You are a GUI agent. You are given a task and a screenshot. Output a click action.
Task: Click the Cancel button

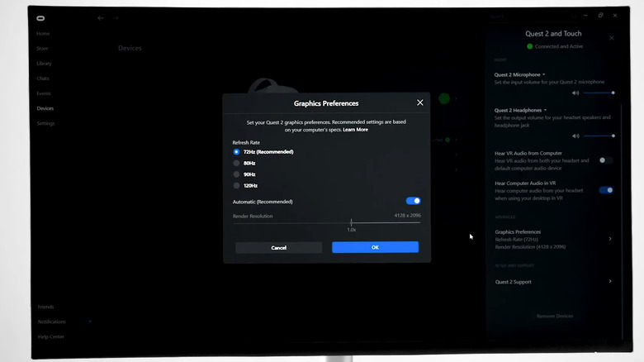pos(279,248)
